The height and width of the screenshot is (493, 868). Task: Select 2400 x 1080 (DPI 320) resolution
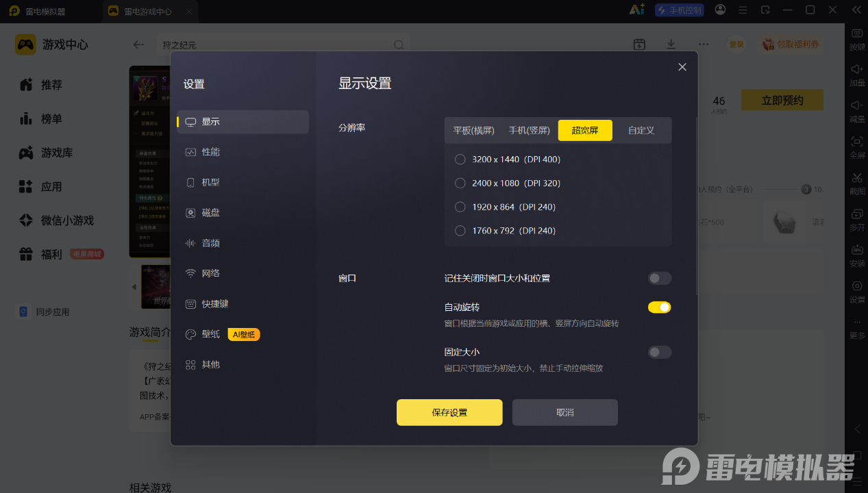pos(508,184)
